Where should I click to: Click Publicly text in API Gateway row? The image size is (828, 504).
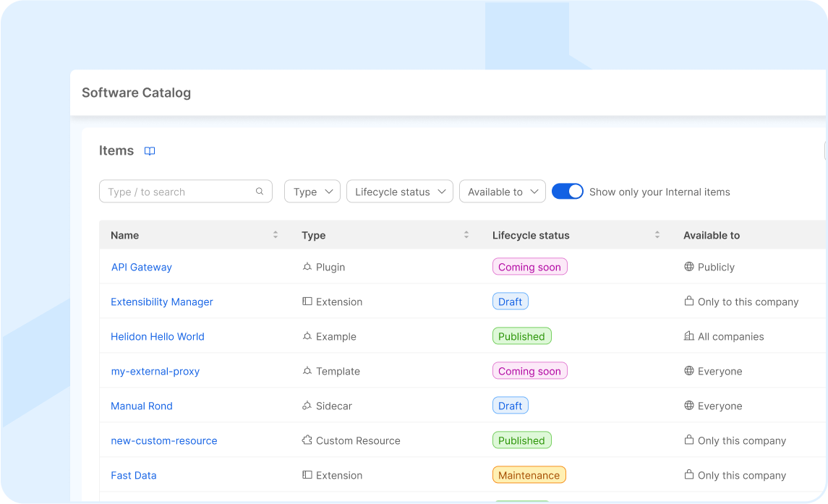716,268
